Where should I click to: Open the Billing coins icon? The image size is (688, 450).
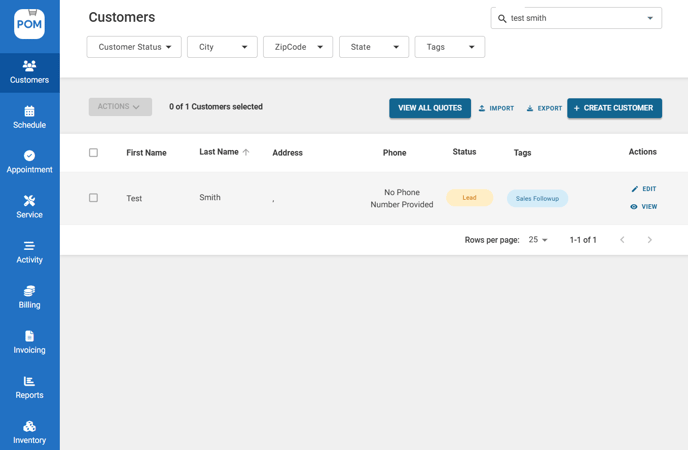point(29,291)
